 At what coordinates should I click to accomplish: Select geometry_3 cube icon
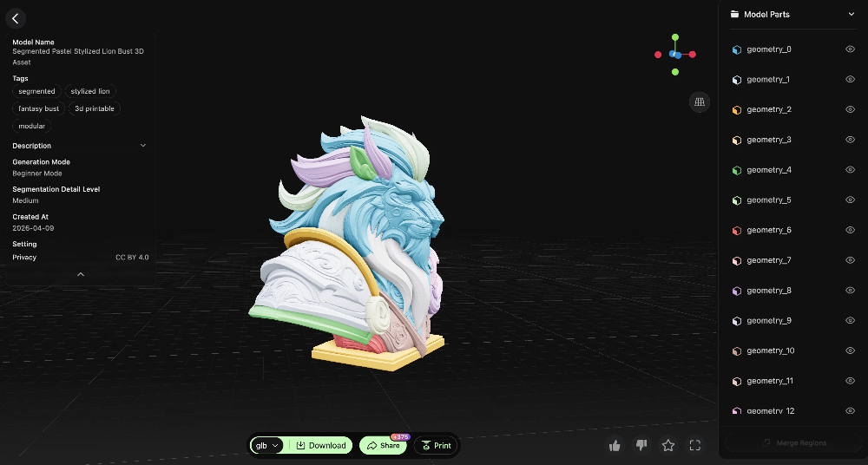(737, 140)
